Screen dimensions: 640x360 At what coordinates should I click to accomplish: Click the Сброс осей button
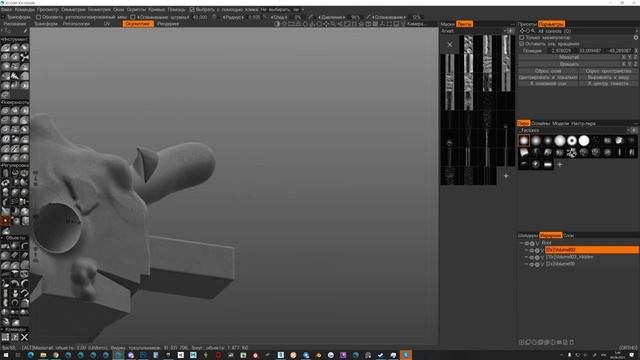click(548, 71)
